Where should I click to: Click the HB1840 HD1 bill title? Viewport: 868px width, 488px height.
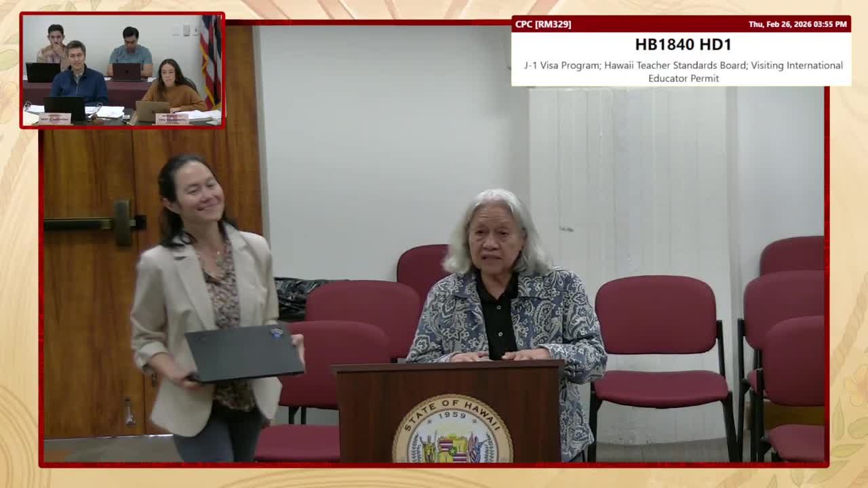tap(683, 45)
